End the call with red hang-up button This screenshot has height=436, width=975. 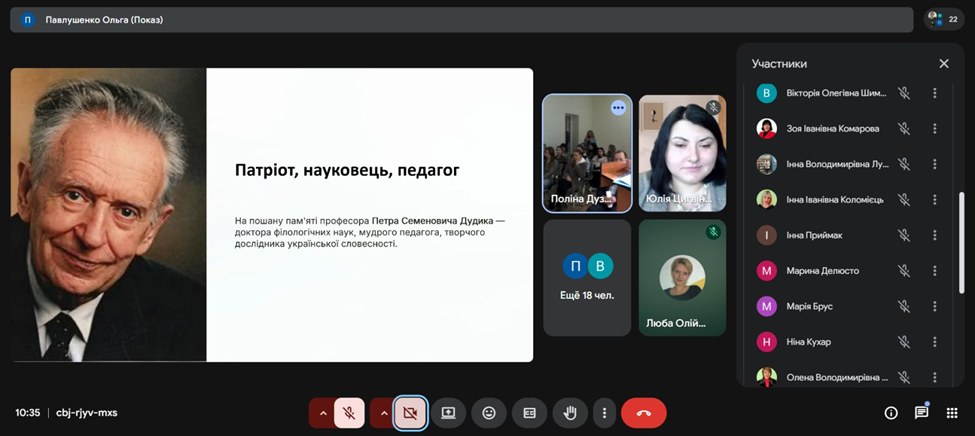pos(643,412)
